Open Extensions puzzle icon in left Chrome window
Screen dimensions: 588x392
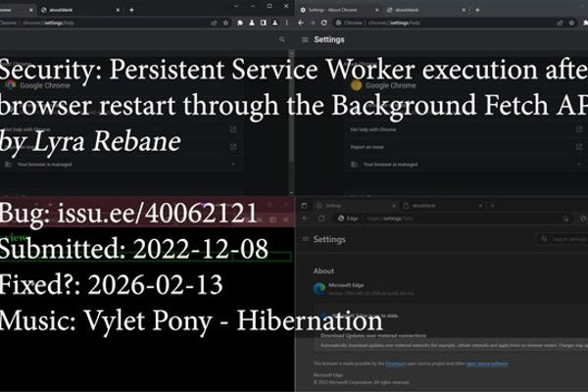pos(240,23)
